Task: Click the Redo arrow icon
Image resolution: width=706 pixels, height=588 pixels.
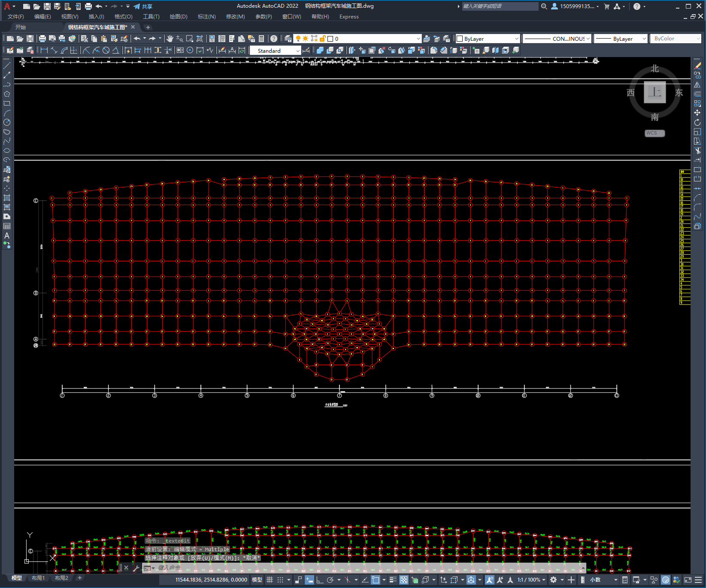Action: 152,39
